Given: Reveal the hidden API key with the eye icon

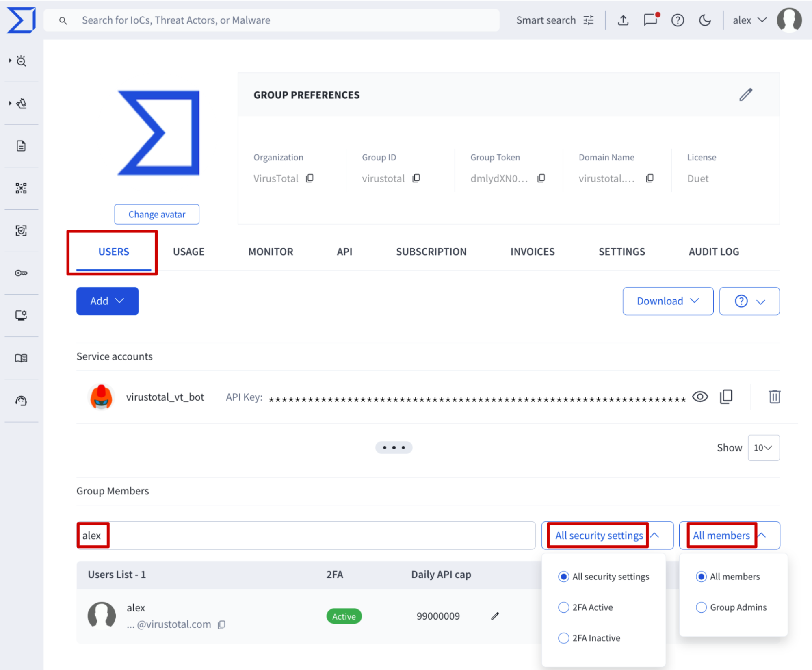Looking at the screenshot, I should 700,397.
